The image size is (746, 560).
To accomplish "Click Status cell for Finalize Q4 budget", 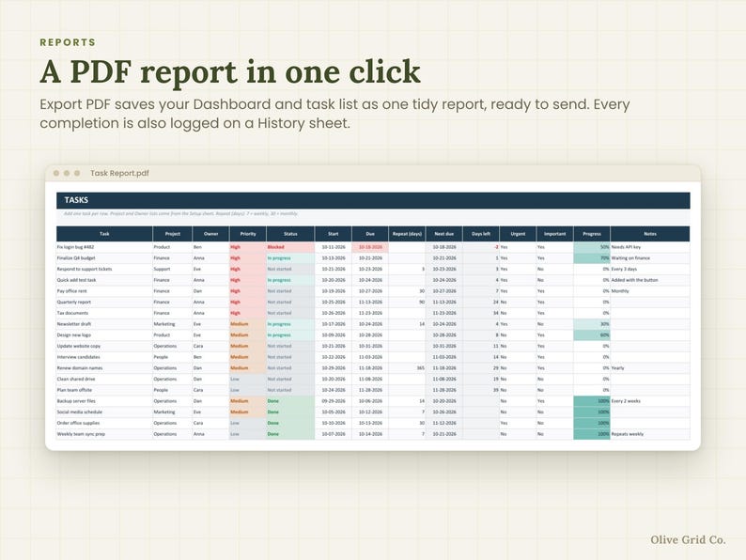I will [x=290, y=258].
